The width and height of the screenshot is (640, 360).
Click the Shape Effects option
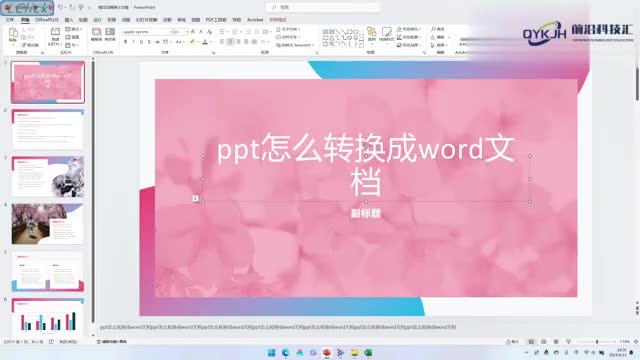[409, 45]
